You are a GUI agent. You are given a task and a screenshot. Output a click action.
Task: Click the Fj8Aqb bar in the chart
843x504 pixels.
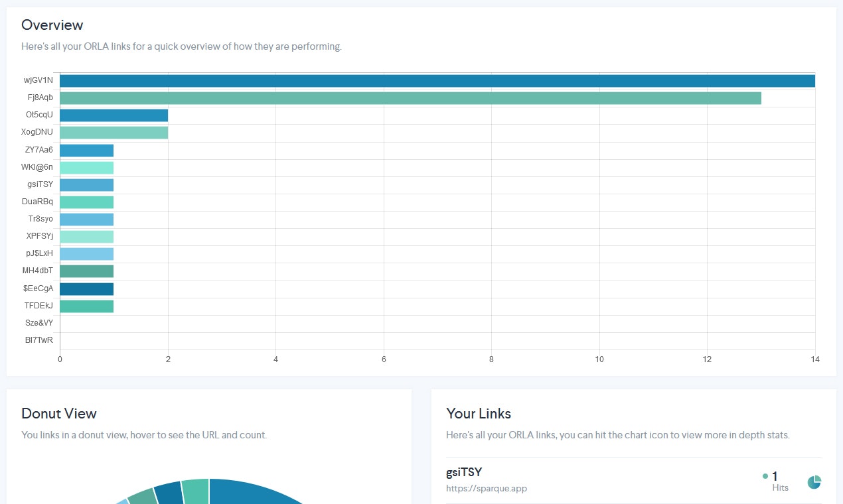point(410,98)
